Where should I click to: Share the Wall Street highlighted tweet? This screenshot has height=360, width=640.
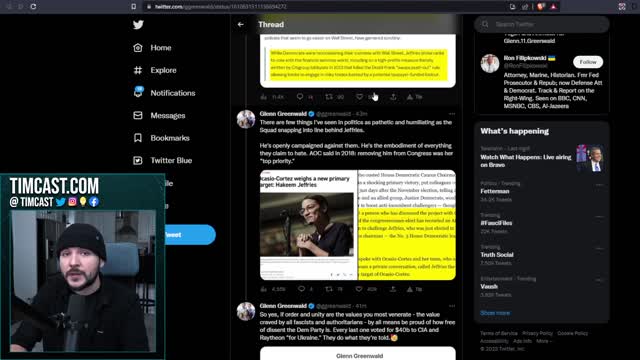point(393,97)
